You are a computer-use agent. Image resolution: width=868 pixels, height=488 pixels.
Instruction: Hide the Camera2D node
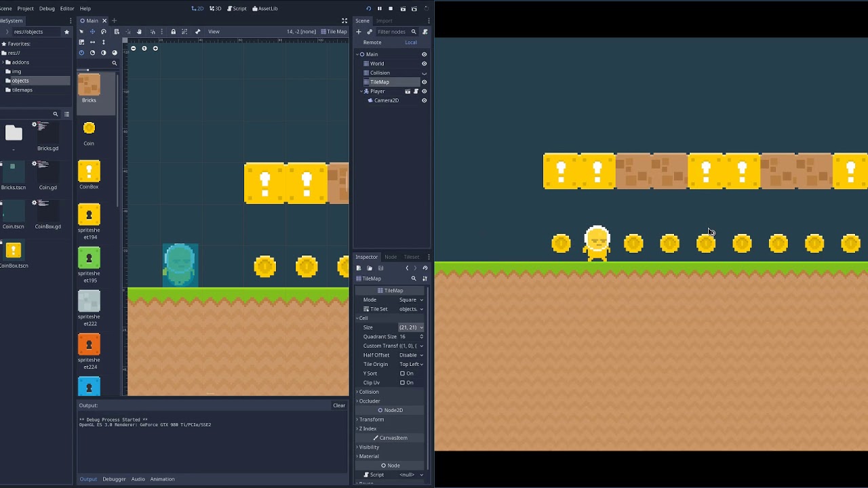pyautogui.click(x=425, y=100)
